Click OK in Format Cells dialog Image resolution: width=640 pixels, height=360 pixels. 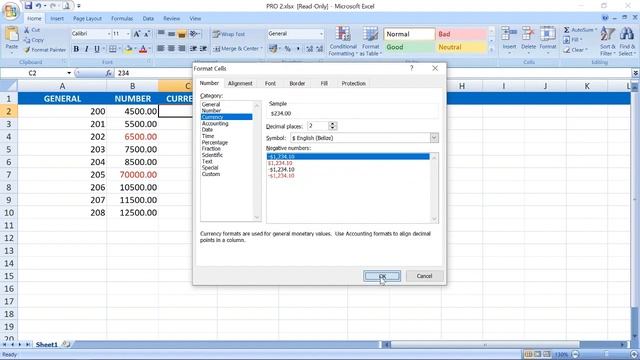point(382,276)
